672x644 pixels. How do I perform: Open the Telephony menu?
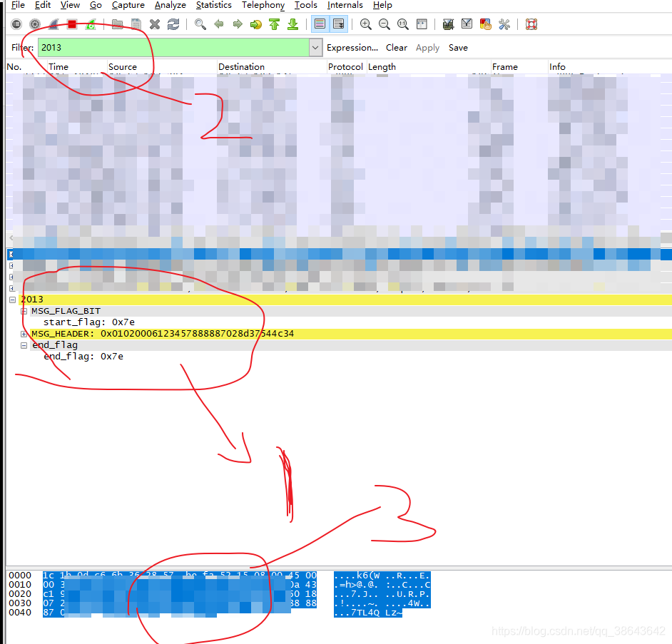[263, 5]
